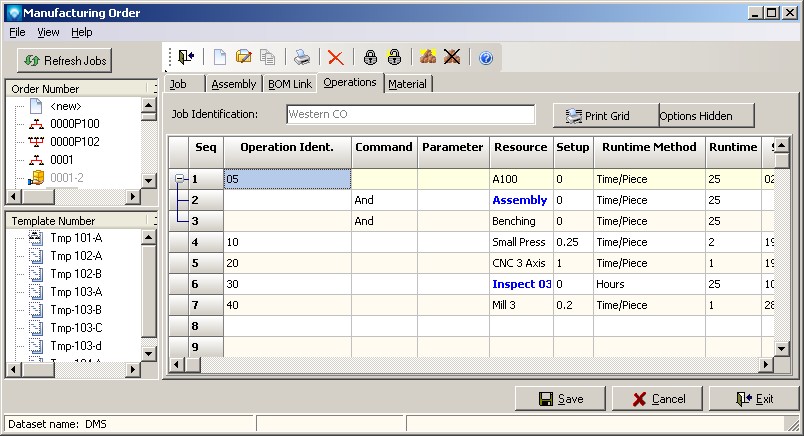The height and width of the screenshot is (436, 804).
Task: Click the second padlock toolbar icon
Action: pyautogui.click(x=394, y=58)
